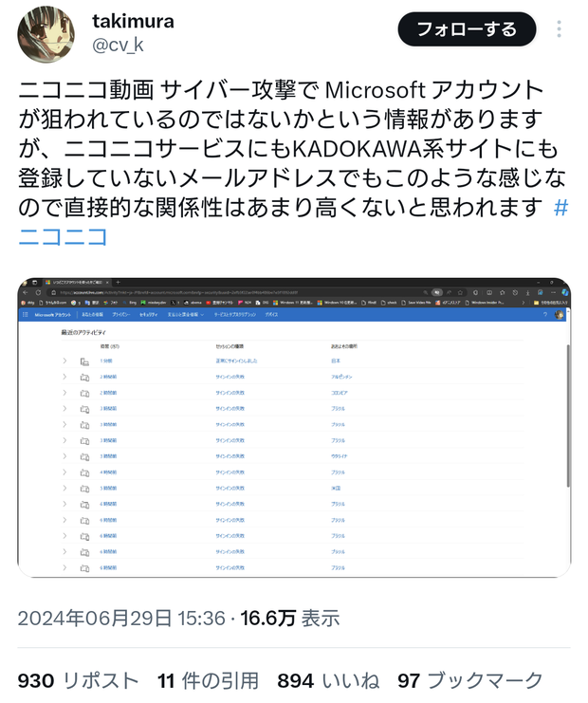This screenshot has height=703, width=588.
Task: Open the three-dot more options menu
Action: point(559,29)
